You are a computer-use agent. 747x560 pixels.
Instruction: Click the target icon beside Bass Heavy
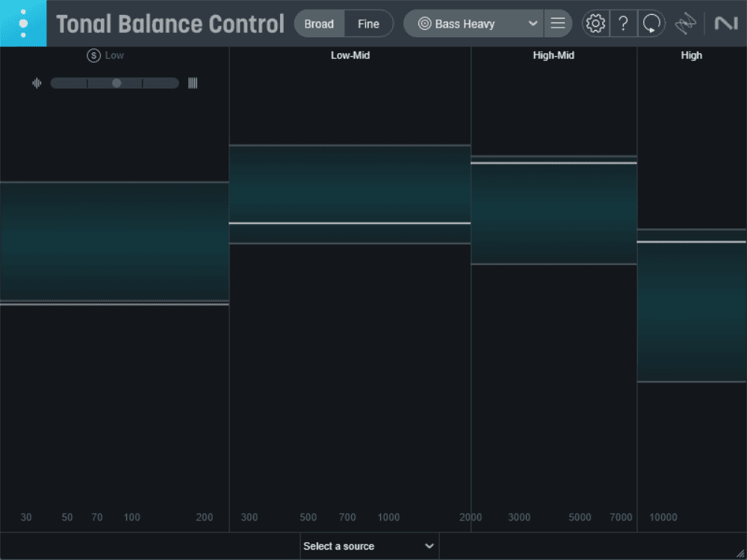pyautogui.click(x=424, y=23)
